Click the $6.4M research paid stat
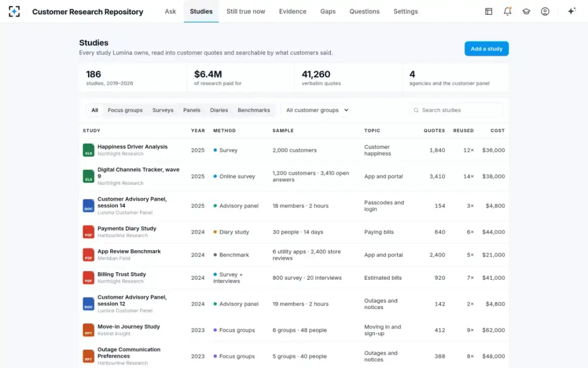Image resolution: width=588 pixels, height=368 pixels. (x=241, y=78)
